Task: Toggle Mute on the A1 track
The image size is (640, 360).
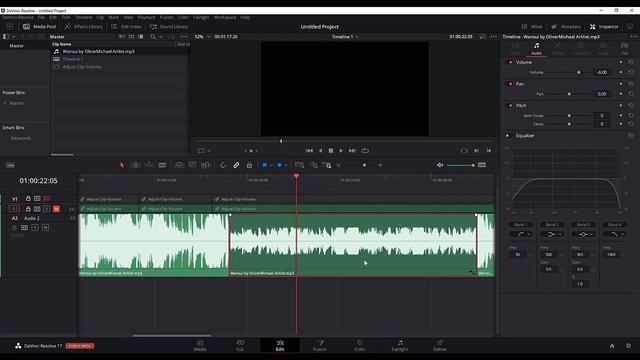Action: point(56,209)
